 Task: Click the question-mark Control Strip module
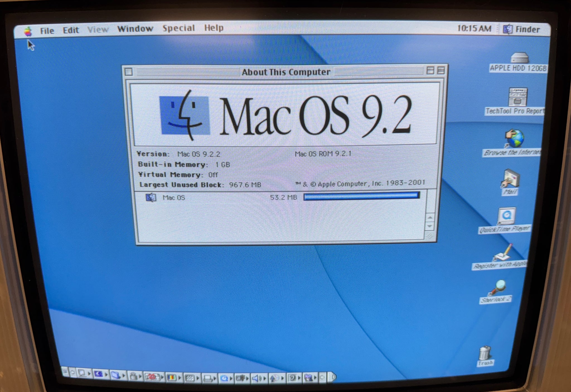[x=294, y=378]
